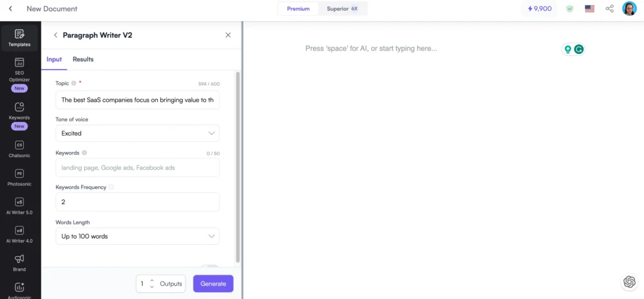
Task: Open AI Writer 5.0
Action: pyautogui.click(x=19, y=205)
